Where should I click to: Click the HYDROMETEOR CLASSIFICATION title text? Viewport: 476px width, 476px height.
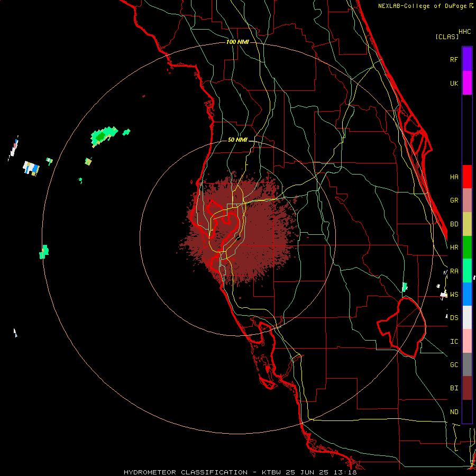click(186, 472)
